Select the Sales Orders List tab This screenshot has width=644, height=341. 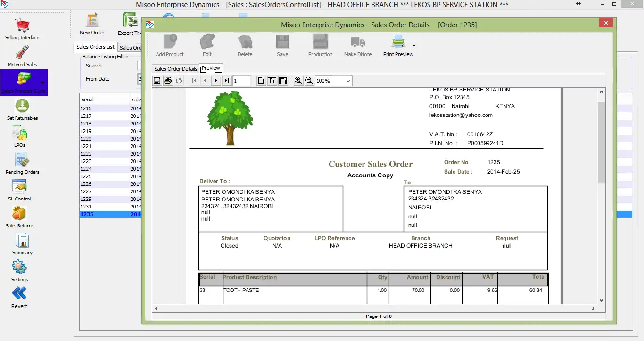(x=95, y=47)
